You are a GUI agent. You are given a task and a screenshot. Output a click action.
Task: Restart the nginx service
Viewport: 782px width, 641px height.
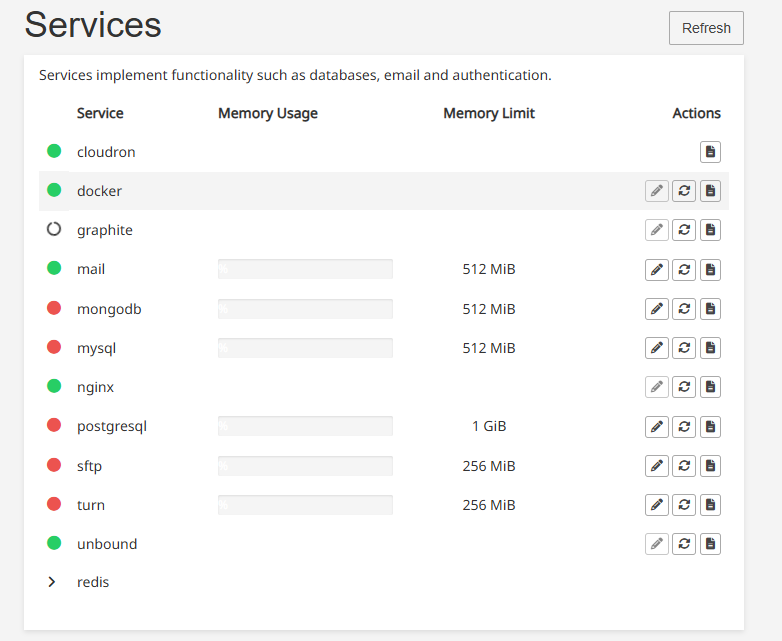point(684,387)
